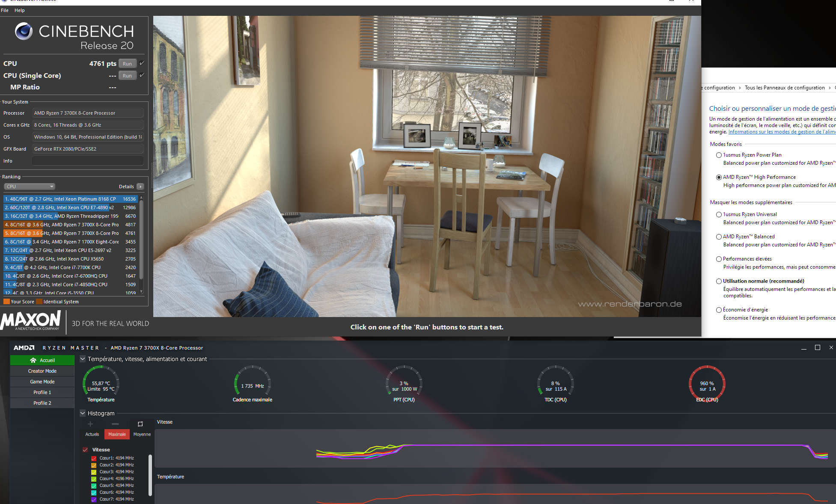Collapse the Histogram section
The height and width of the screenshot is (504, 836).
[x=83, y=413]
